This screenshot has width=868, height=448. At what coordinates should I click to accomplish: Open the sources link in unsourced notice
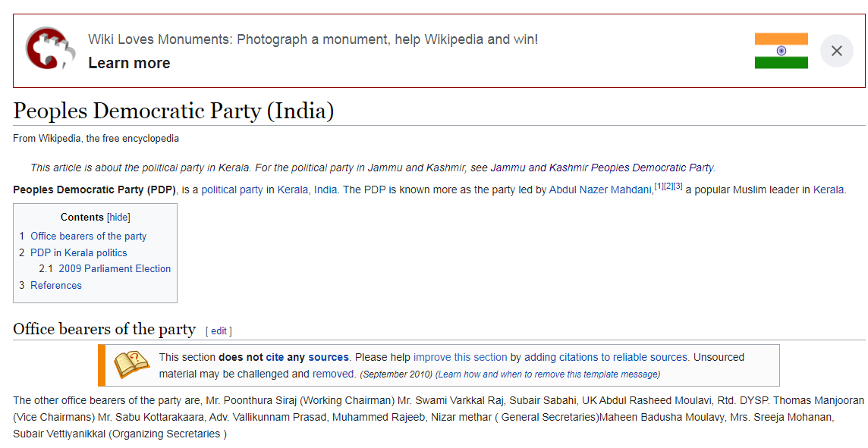tap(329, 357)
